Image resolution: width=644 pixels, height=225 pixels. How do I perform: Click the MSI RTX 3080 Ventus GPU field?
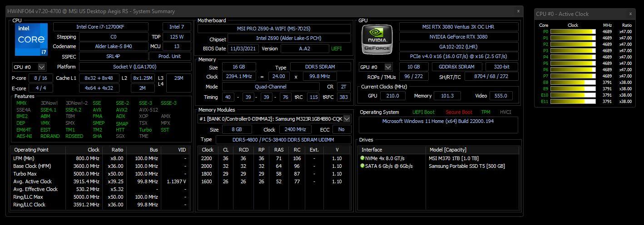[458, 27]
